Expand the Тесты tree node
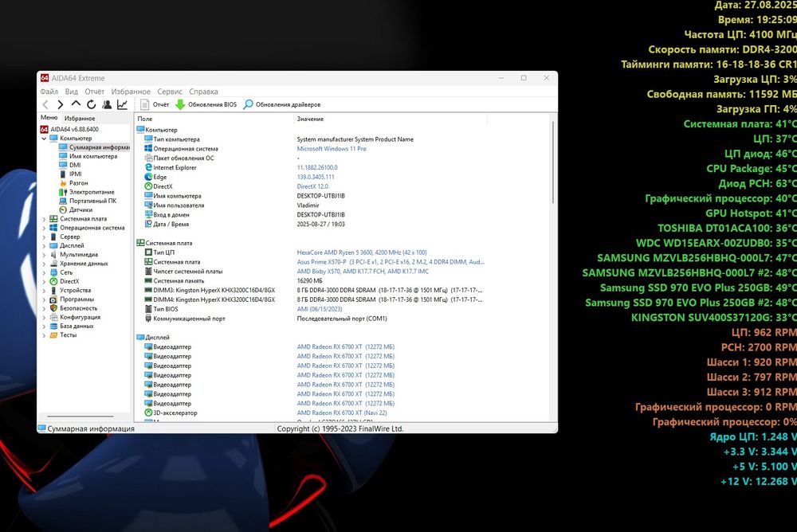The height and width of the screenshot is (532, 797). coord(44,335)
